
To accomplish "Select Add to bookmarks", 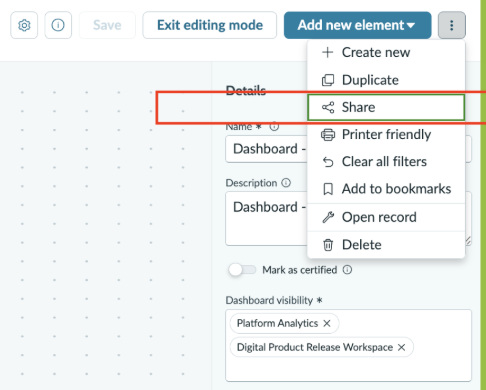I will point(386,189).
